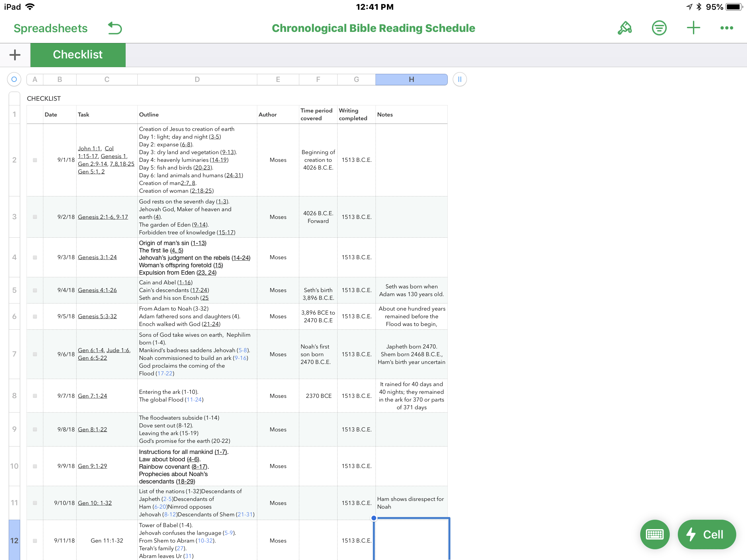Open the Genesis 3:1-24 link
This screenshot has width=747, height=560.
(x=97, y=257)
